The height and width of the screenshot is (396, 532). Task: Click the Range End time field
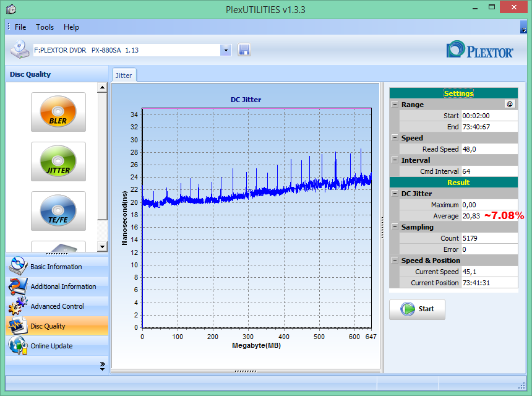(x=489, y=127)
